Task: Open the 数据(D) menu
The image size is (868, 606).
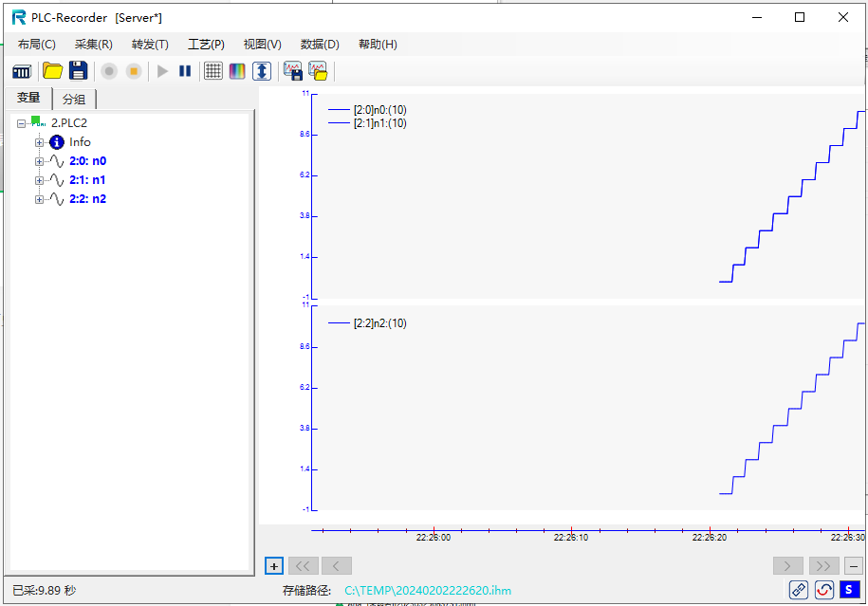Action: pos(320,45)
